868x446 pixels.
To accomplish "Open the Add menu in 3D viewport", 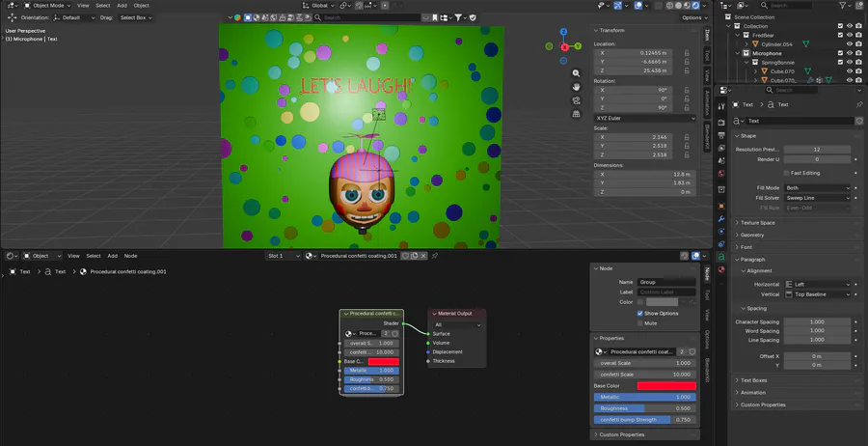I will click(122, 6).
